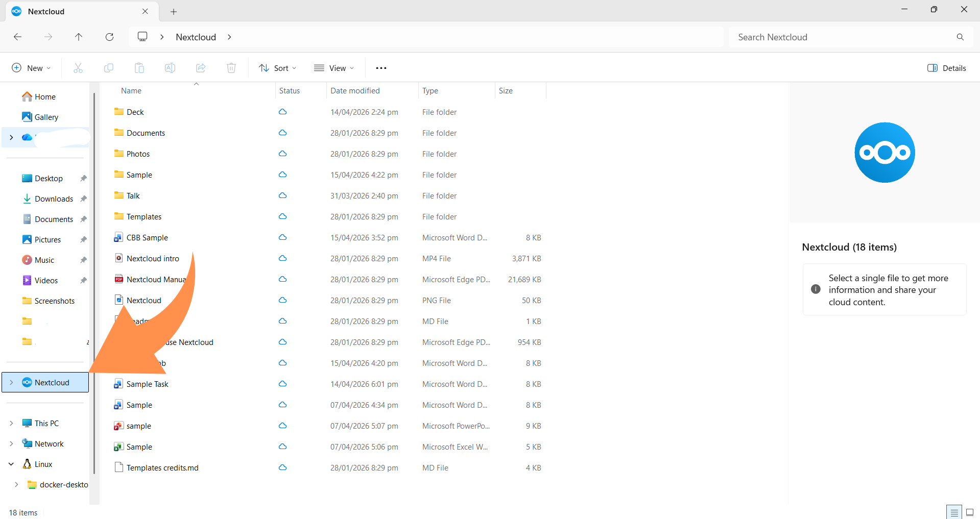Go up one folder level
The image size is (980, 519).
click(79, 37)
